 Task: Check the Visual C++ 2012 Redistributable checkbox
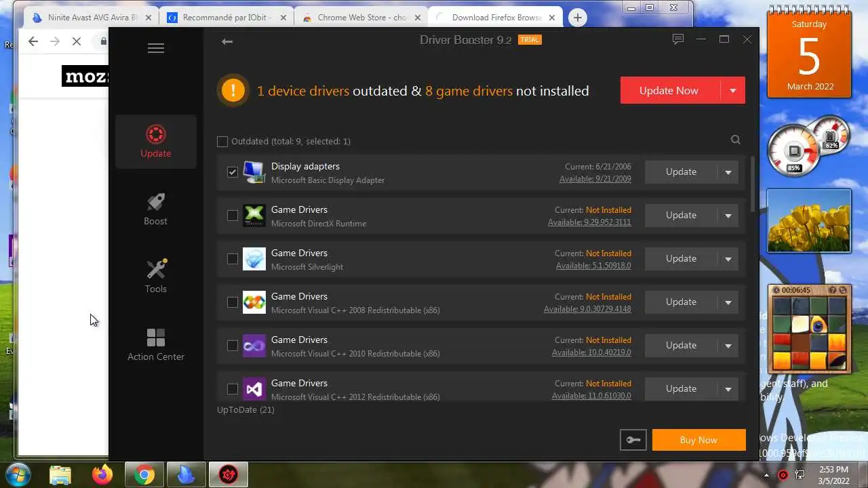click(x=233, y=389)
